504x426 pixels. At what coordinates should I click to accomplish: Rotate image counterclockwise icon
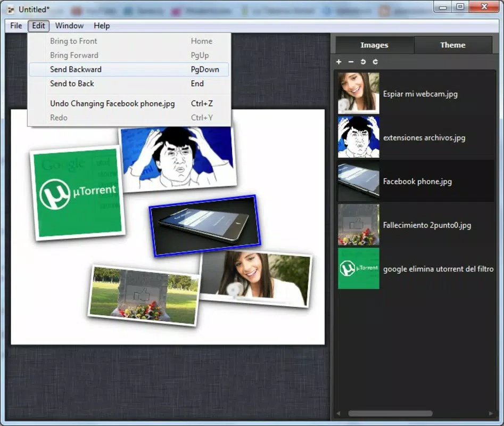pyautogui.click(x=363, y=61)
